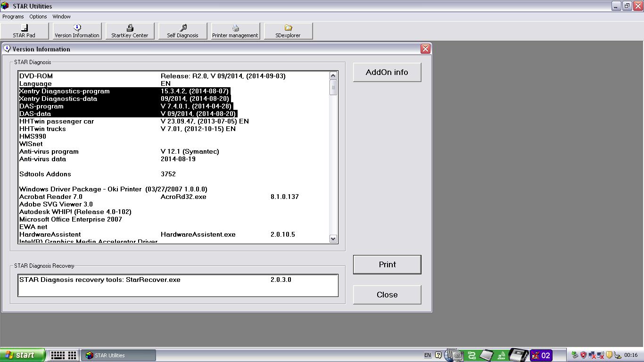Click the EN language indicator in taskbar
The width and height of the screenshot is (644, 362).
pos(428,355)
